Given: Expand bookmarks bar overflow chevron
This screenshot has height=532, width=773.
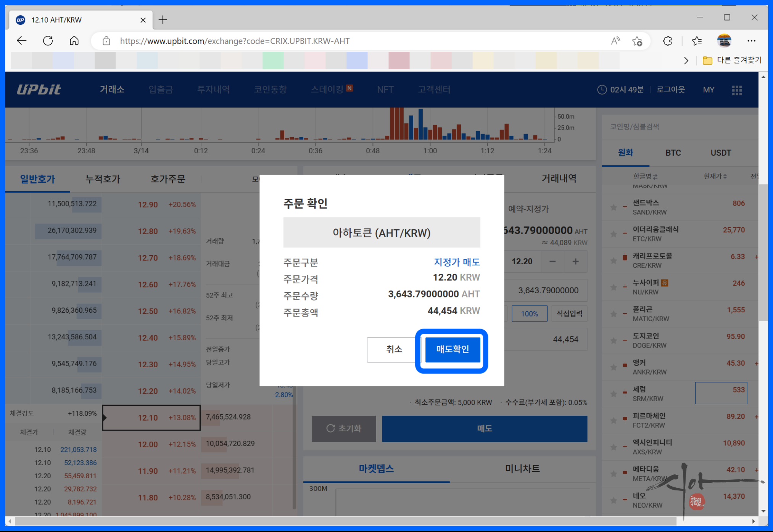Looking at the screenshot, I should coord(686,60).
